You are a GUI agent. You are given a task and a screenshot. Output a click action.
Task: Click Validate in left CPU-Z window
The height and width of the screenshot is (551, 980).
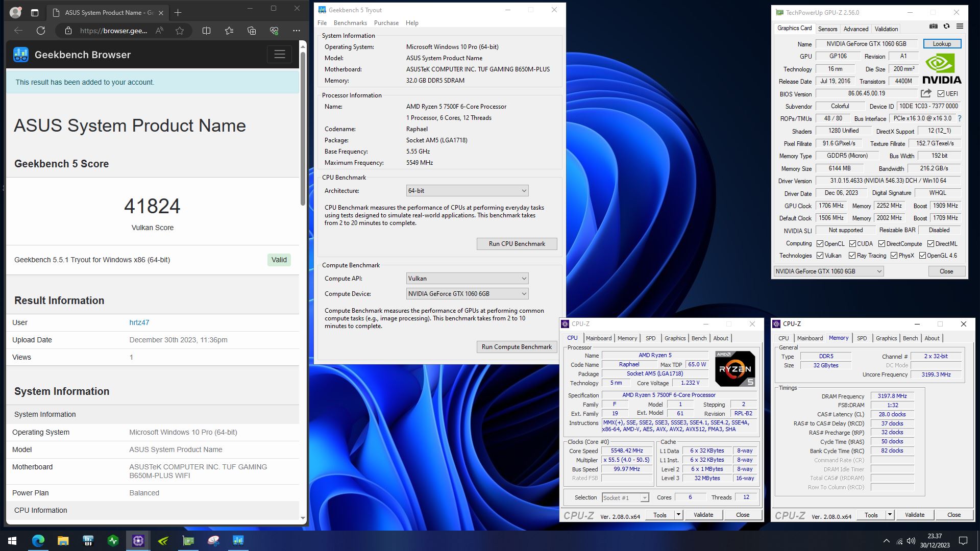coord(703,515)
